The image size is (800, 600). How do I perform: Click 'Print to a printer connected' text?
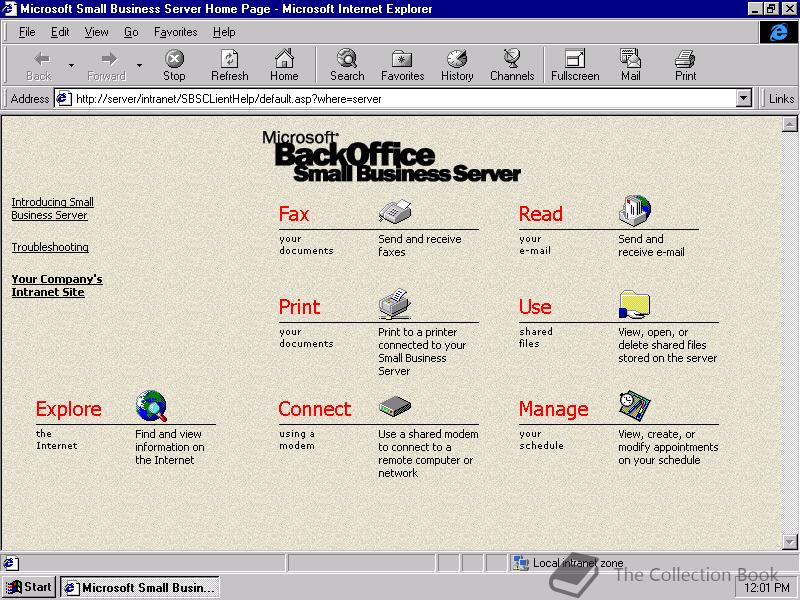click(x=422, y=352)
